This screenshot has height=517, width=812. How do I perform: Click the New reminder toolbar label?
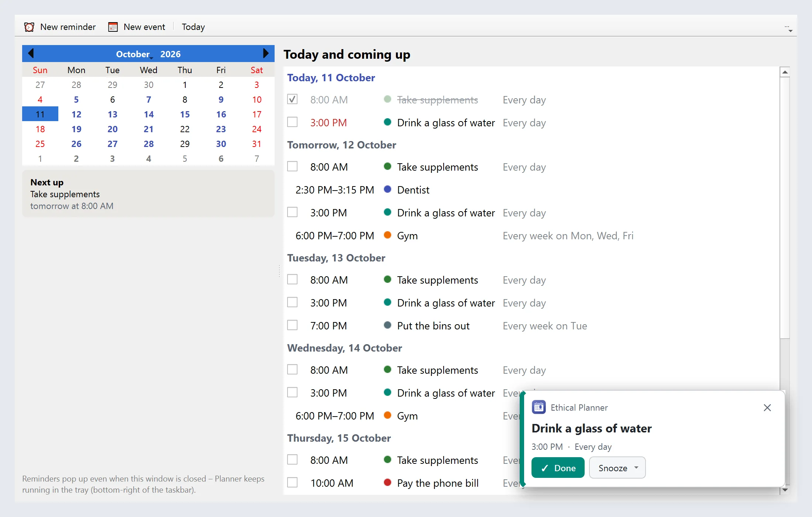tap(68, 27)
